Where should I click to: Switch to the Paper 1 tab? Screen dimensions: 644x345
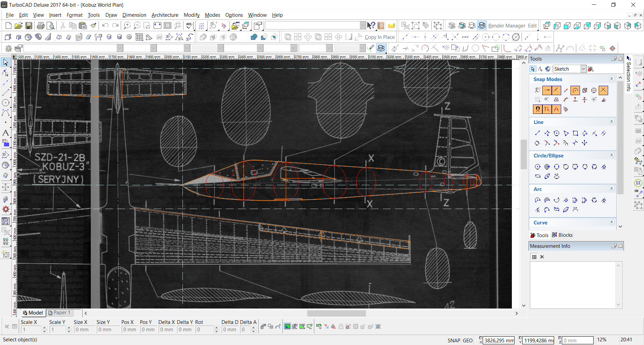coord(60,313)
